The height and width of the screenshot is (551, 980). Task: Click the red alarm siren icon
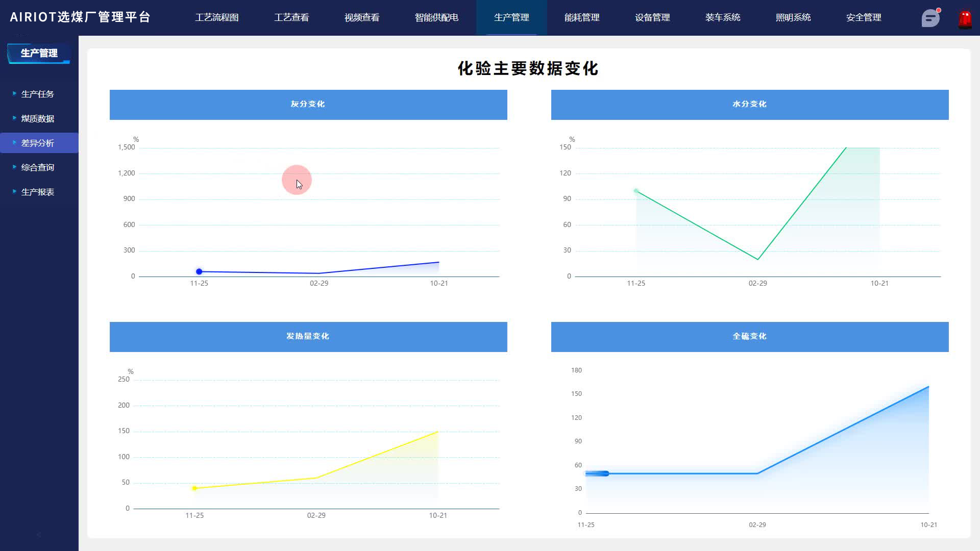965,19
